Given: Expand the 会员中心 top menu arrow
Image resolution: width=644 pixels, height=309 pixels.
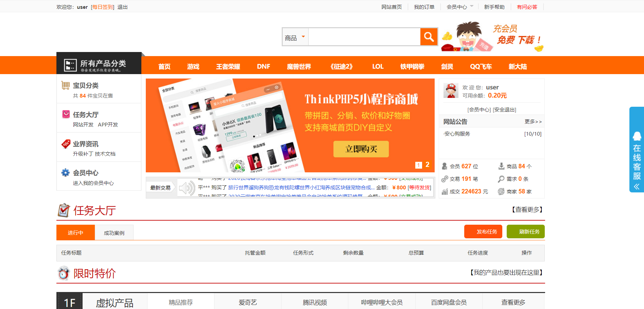Looking at the screenshot, I should (x=472, y=6).
